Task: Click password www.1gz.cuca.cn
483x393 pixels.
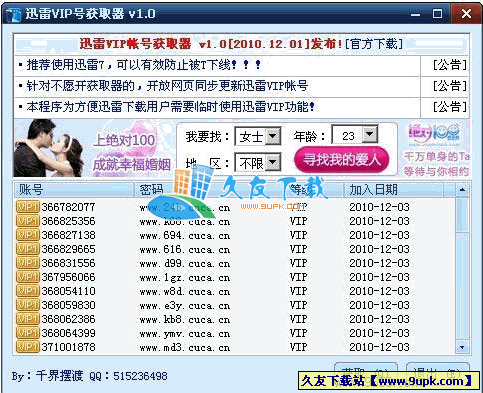Action: [x=185, y=277]
